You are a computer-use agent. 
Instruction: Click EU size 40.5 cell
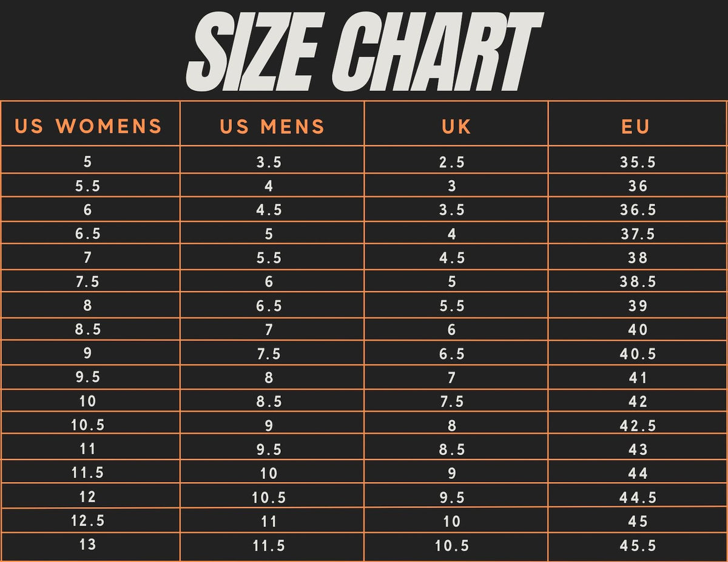coord(638,353)
